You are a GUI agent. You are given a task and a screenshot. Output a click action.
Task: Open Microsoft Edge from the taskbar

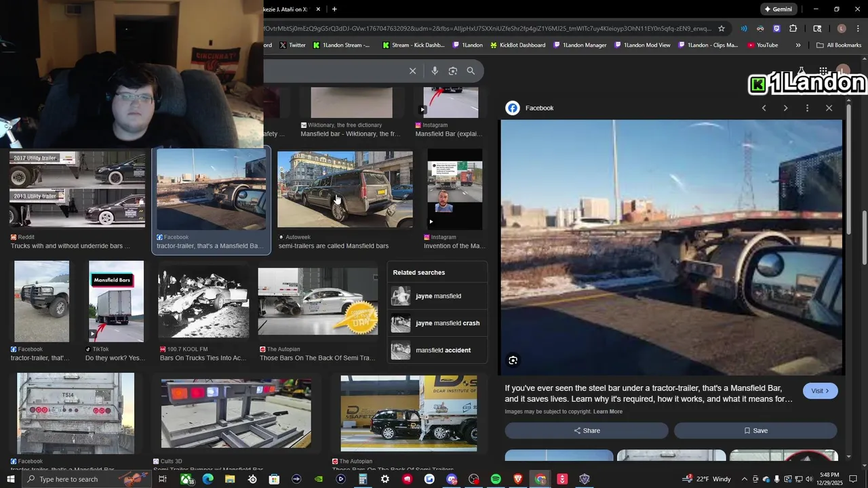[208, 479]
